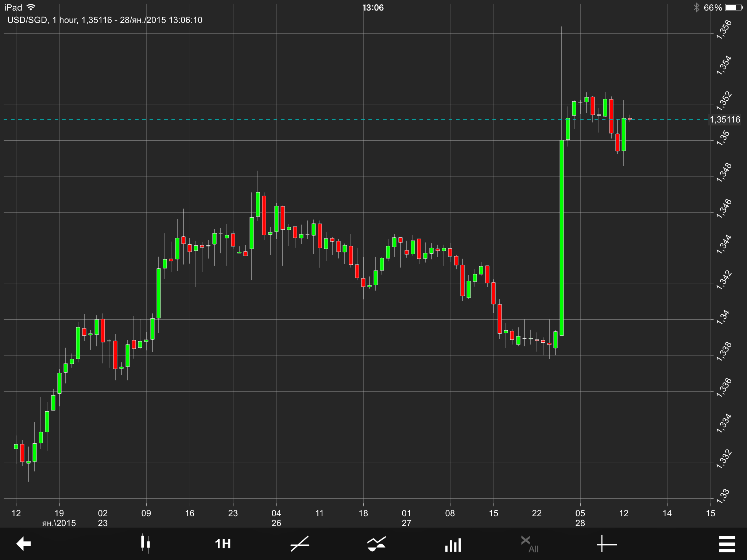Tap the tall green candle at hour 02
The height and width of the screenshot is (560, 747).
click(x=562, y=237)
